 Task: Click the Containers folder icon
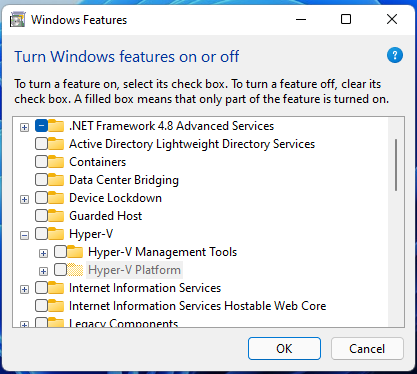pyautogui.click(x=56, y=162)
